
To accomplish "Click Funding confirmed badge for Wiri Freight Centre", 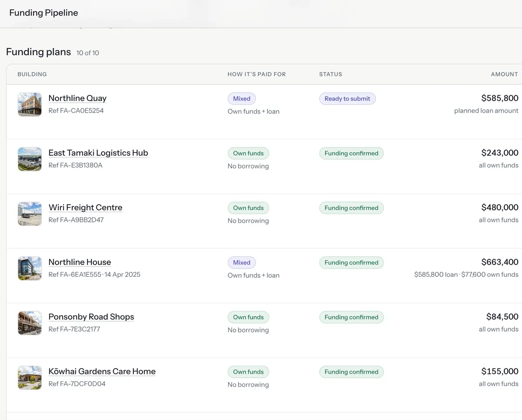I will (x=351, y=208).
